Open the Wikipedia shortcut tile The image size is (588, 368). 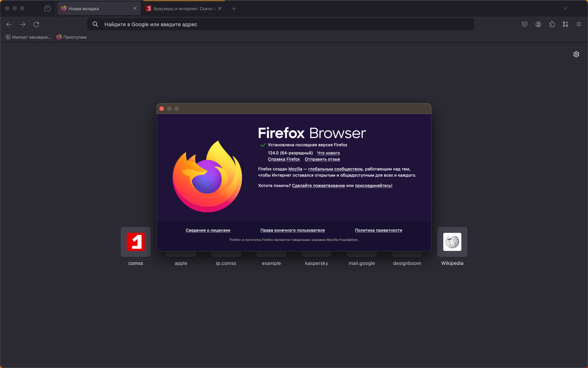[x=452, y=242]
